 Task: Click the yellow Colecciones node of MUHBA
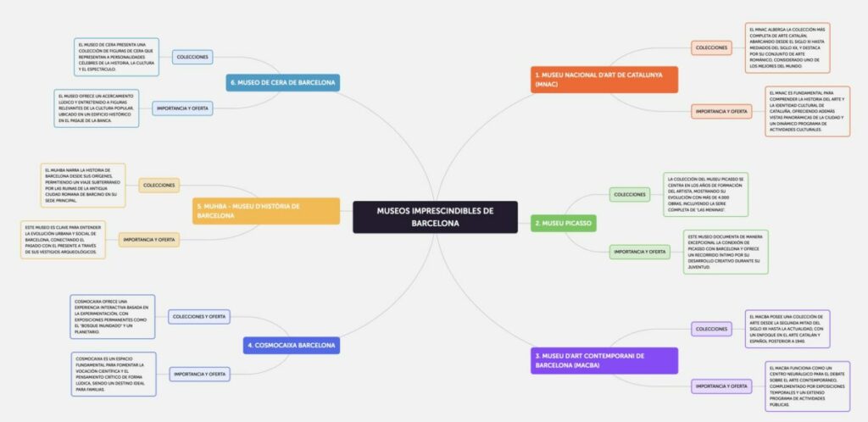(x=159, y=185)
